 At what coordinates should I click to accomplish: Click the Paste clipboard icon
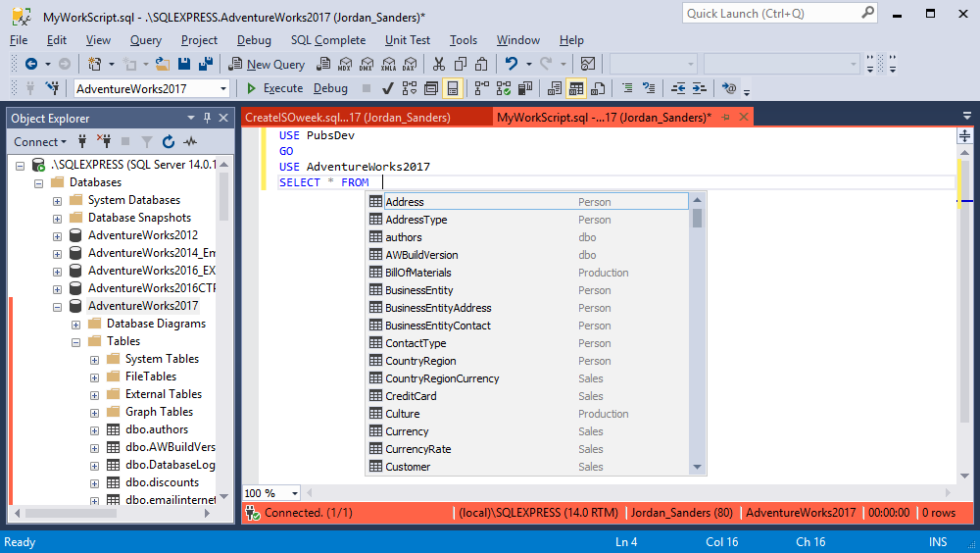click(x=481, y=64)
